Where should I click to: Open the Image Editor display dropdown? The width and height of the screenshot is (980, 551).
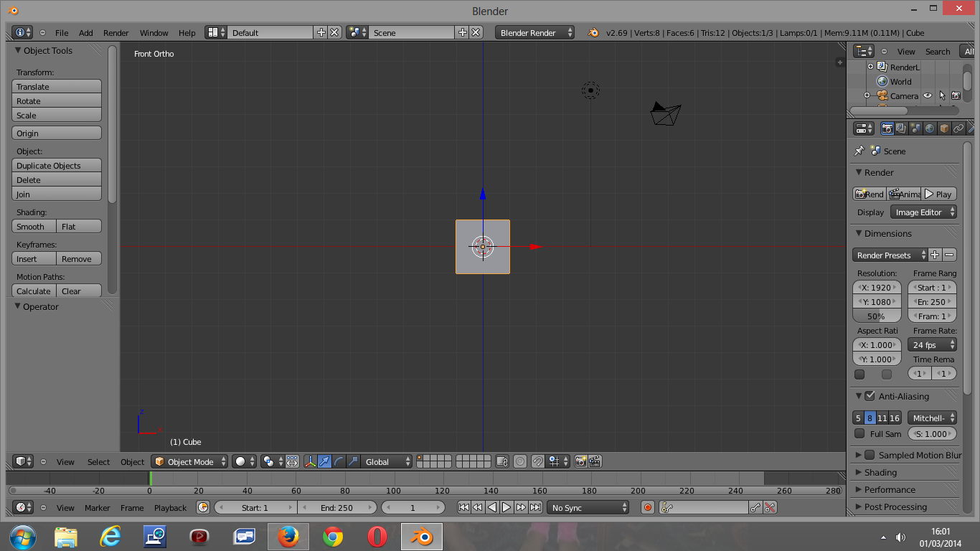923,212
